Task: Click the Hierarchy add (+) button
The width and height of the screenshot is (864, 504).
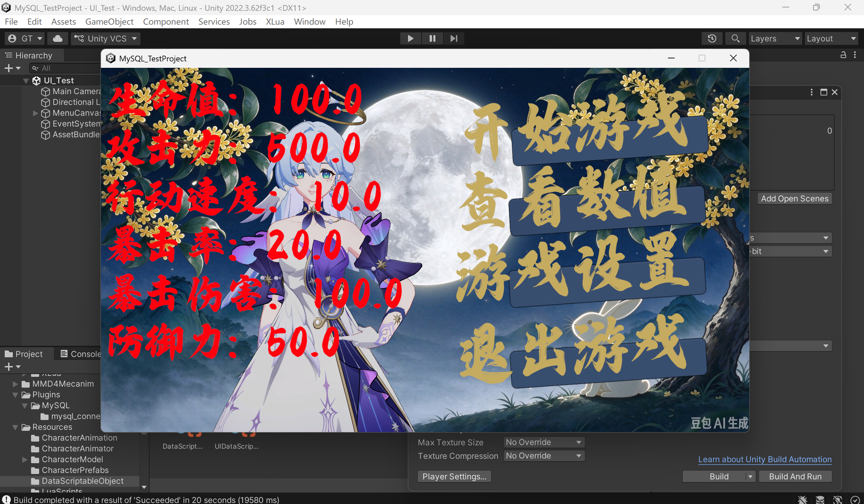Action: [12, 68]
